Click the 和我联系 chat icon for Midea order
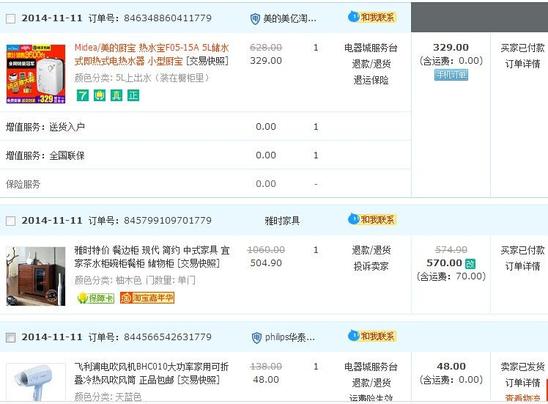 372,17
